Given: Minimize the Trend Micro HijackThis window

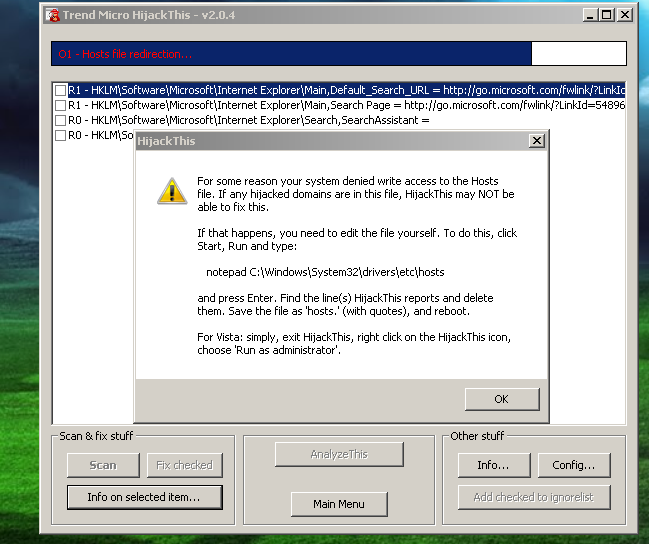Looking at the screenshot, I should pos(590,15).
